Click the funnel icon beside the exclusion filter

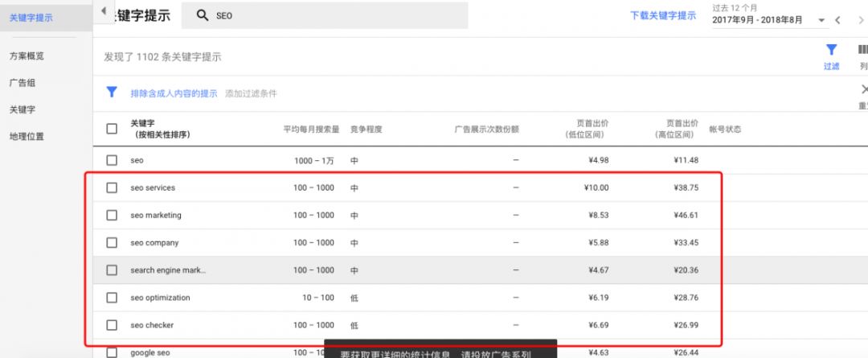click(113, 93)
